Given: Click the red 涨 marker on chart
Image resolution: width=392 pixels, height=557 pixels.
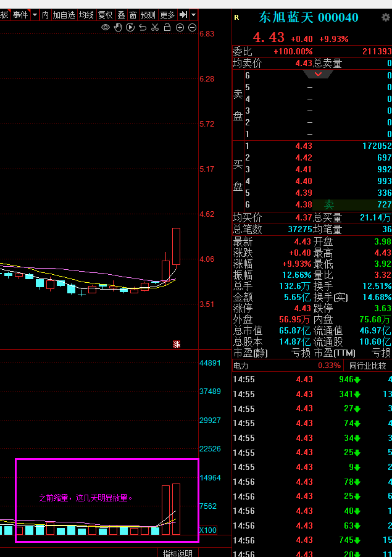Looking at the screenshot, I should (x=177, y=344).
